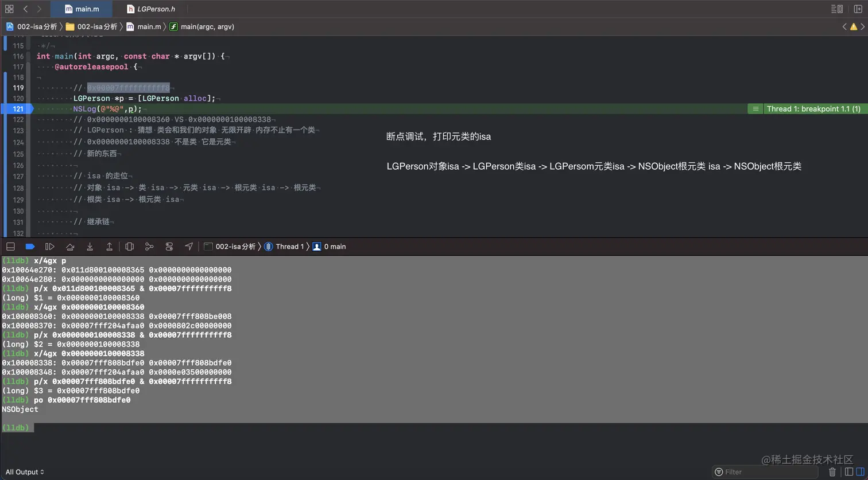This screenshot has height=480, width=868.
Task: Step over the current line
Action: tap(70, 247)
